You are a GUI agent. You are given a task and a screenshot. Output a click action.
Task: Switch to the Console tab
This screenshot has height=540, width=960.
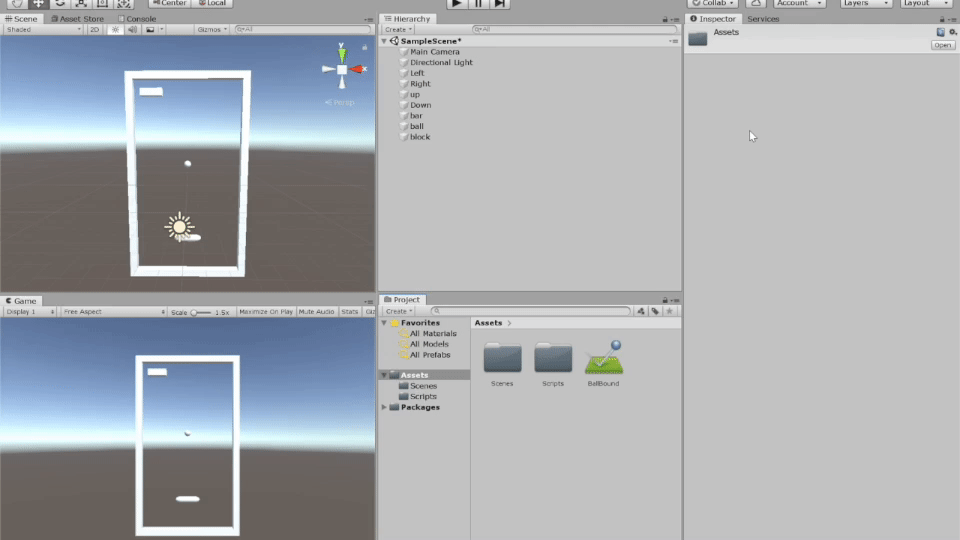click(137, 19)
